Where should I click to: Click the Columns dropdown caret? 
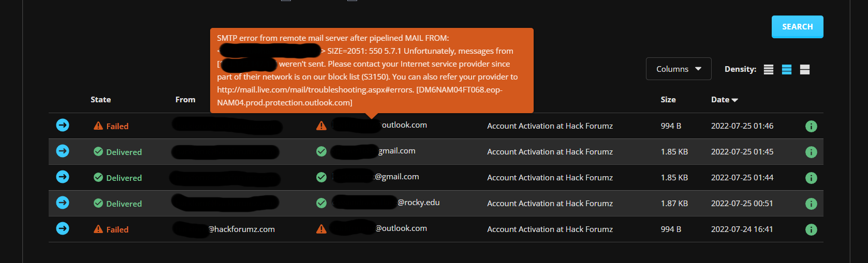coord(698,69)
